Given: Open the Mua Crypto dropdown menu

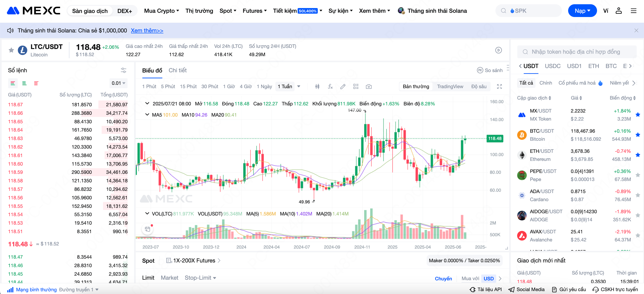Looking at the screenshot, I should click(162, 11).
